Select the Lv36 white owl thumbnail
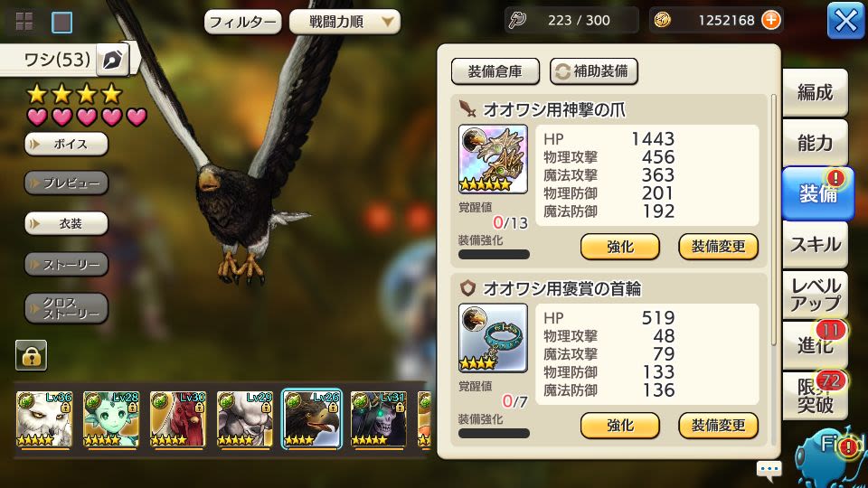 [43, 418]
